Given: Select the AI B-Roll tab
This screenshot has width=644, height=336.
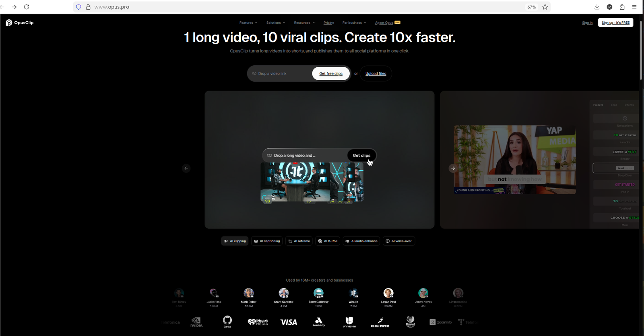Looking at the screenshot, I should (x=328, y=241).
